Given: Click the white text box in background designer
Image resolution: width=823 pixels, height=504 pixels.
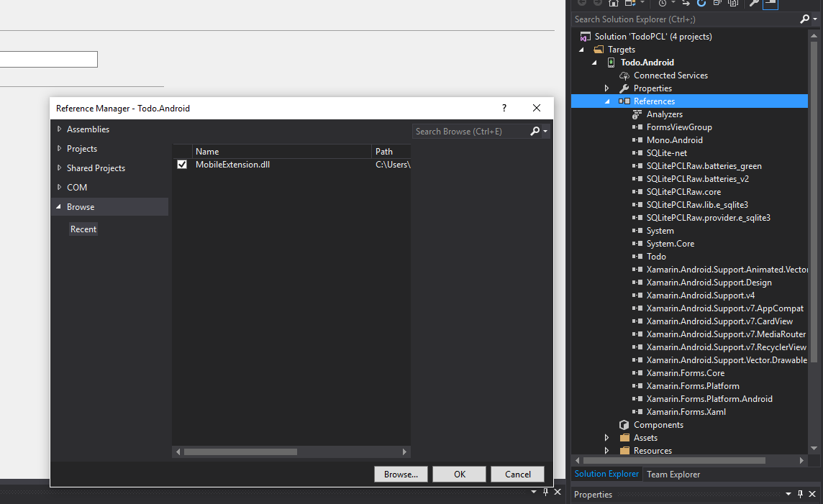Looking at the screenshot, I should coord(48,59).
